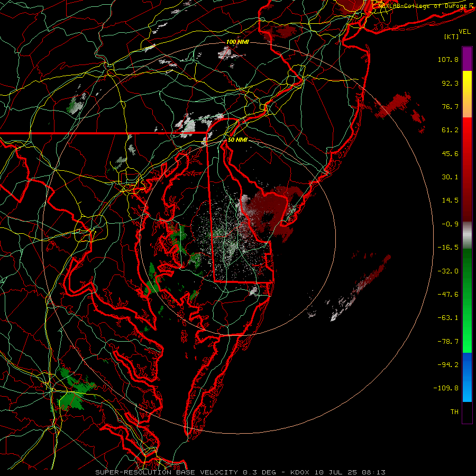
Task: Click the TH threshold label
Action: [x=454, y=412]
